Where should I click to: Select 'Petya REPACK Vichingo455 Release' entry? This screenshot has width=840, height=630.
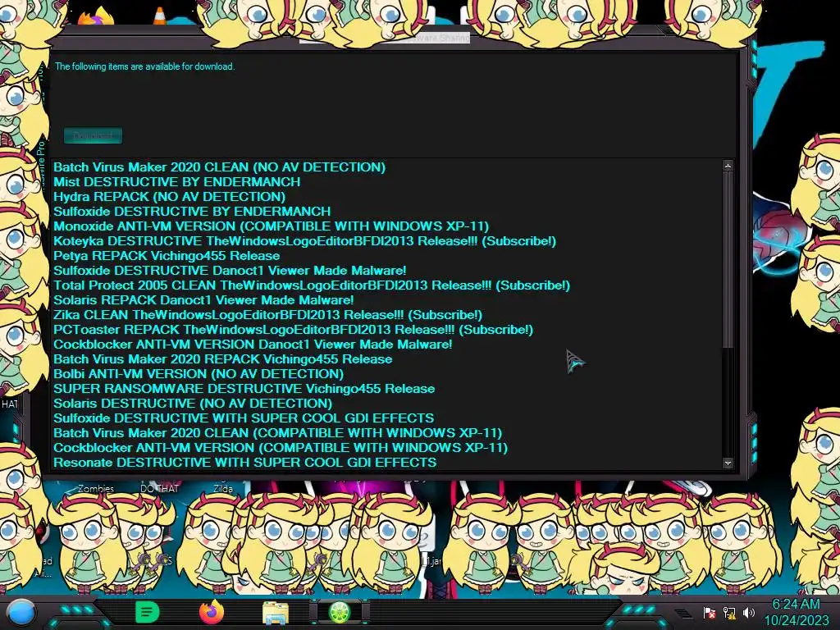click(167, 256)
